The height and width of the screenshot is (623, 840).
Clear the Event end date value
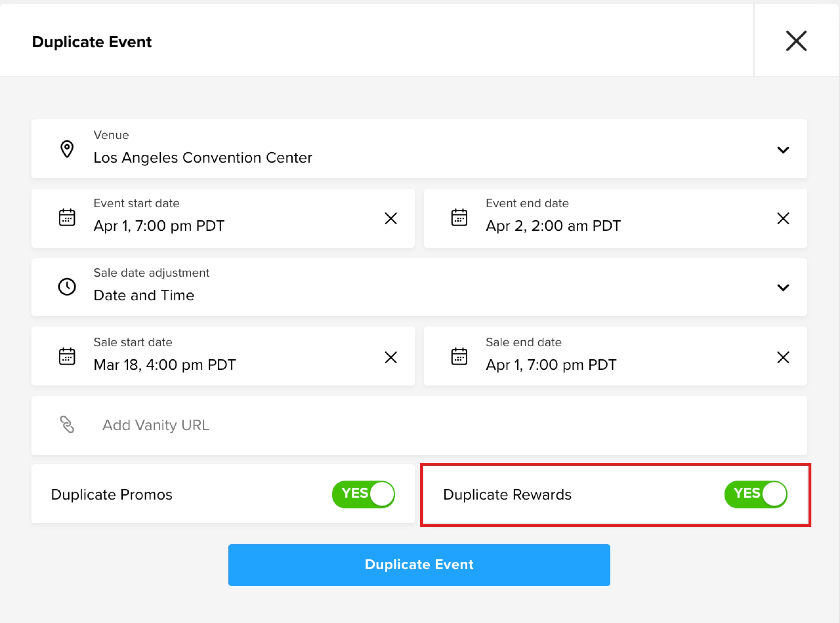pos(783,218)
